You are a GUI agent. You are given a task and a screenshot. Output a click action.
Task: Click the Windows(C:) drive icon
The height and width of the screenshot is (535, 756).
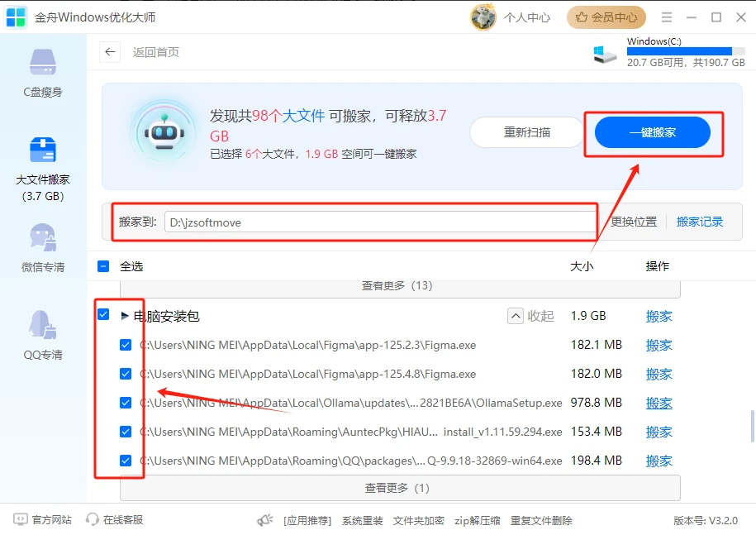click(605, 54)
